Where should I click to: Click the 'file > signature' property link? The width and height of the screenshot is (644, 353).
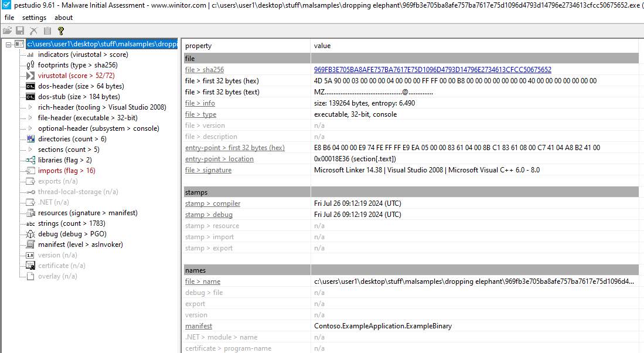tap(208, 169)
